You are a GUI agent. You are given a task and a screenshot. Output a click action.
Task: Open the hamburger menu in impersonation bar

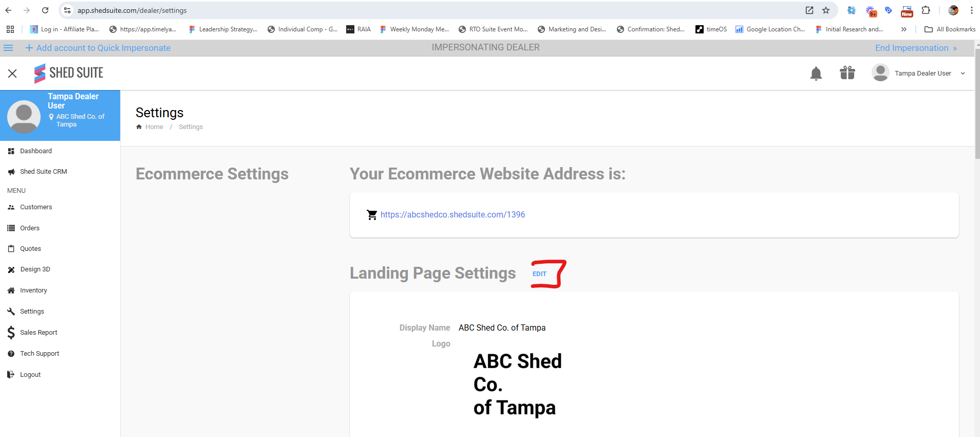(x=8, y=48)
